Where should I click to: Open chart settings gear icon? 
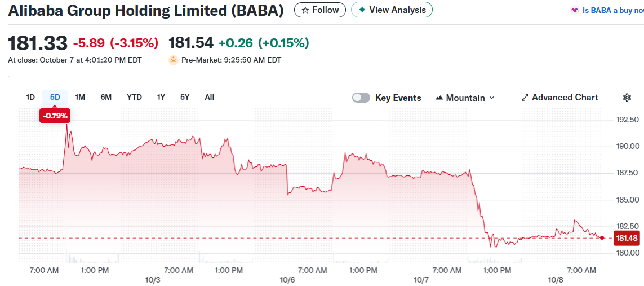tap(627, 98)
